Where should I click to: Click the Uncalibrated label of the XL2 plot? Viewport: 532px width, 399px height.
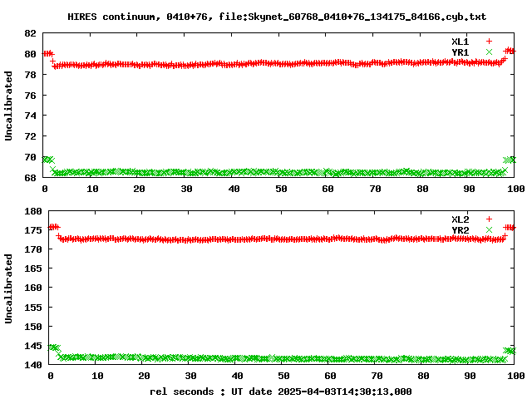point(8,288)
